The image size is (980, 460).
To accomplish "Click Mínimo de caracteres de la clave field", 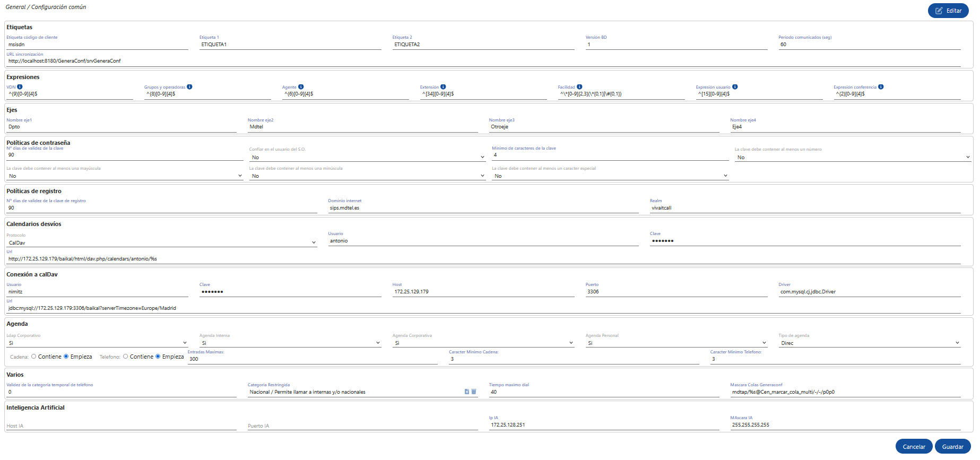I will 610,155.
